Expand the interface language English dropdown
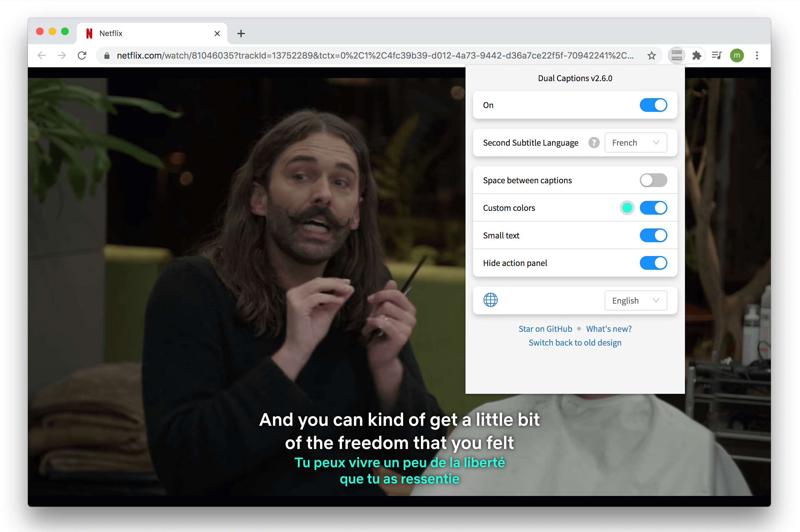This screenshot has width=800, height=532. 634,300
